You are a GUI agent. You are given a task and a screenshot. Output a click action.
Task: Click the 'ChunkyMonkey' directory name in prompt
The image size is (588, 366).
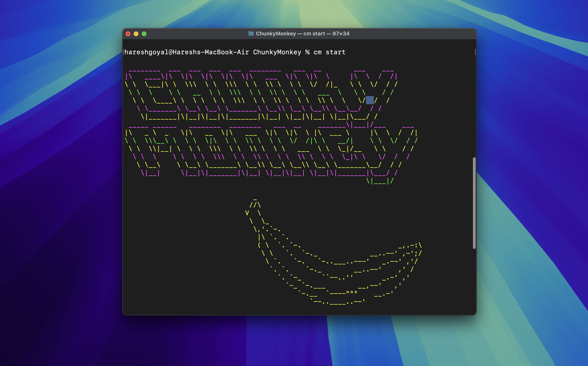click(x=277, y=52)
